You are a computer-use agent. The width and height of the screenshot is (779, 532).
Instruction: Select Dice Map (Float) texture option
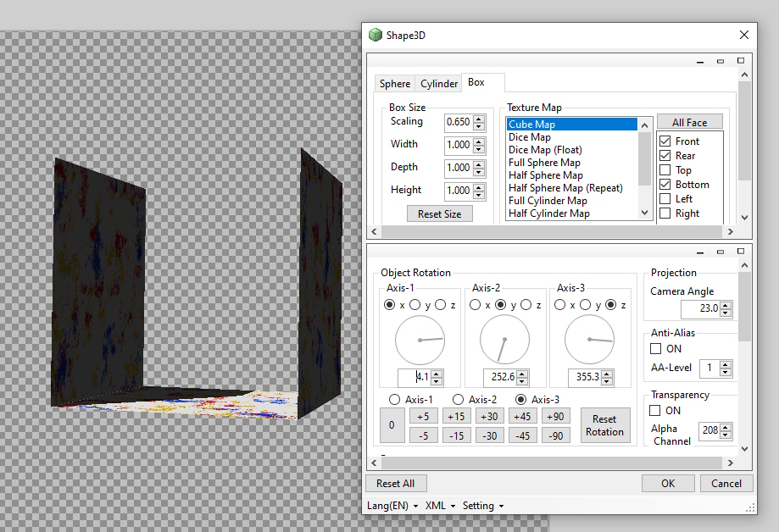pos(545,149)
